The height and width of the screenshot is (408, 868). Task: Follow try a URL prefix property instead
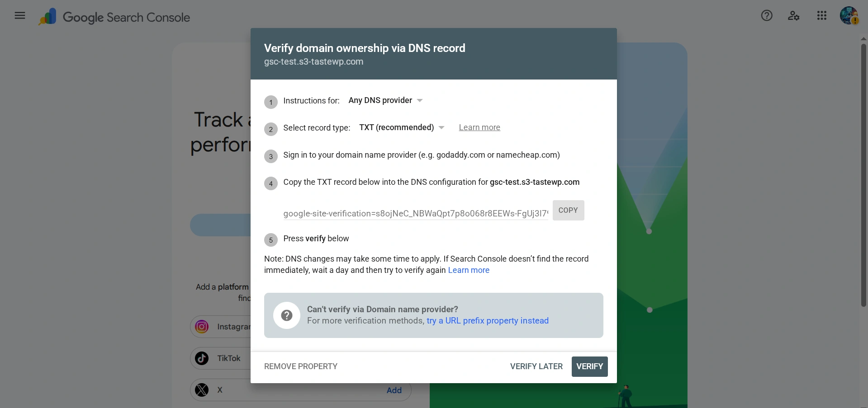(488, 321)
